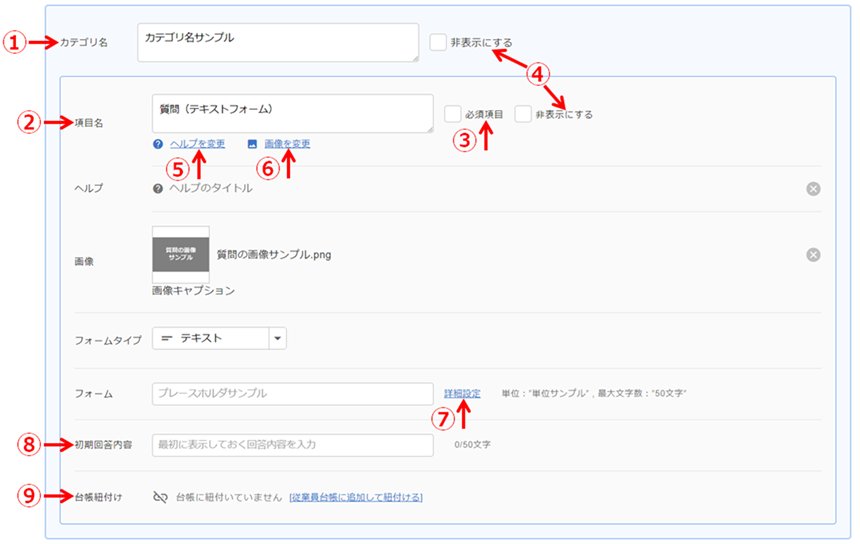Click the unlinked chain icon in 台帳紐付け row

(x=160, y=497)
